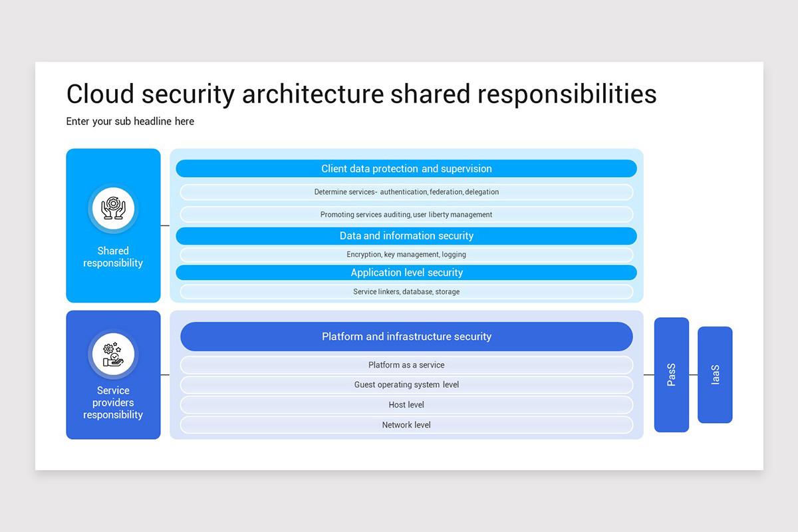This screenshot has height=532, width=798.
Task: Click the light blue Service linkers, database, storage strip
Action: 406,291
